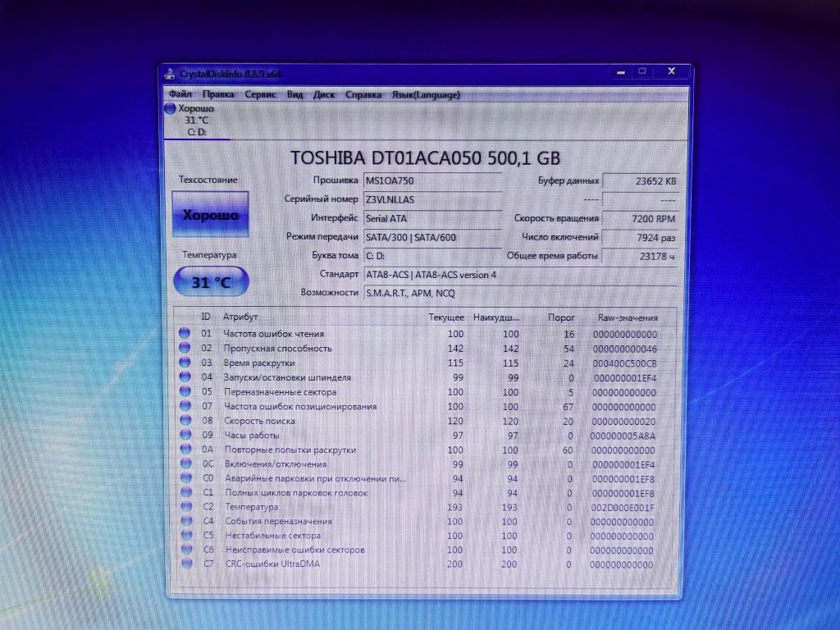Select raw value 000000005A8A

click(x=623, y=436)
